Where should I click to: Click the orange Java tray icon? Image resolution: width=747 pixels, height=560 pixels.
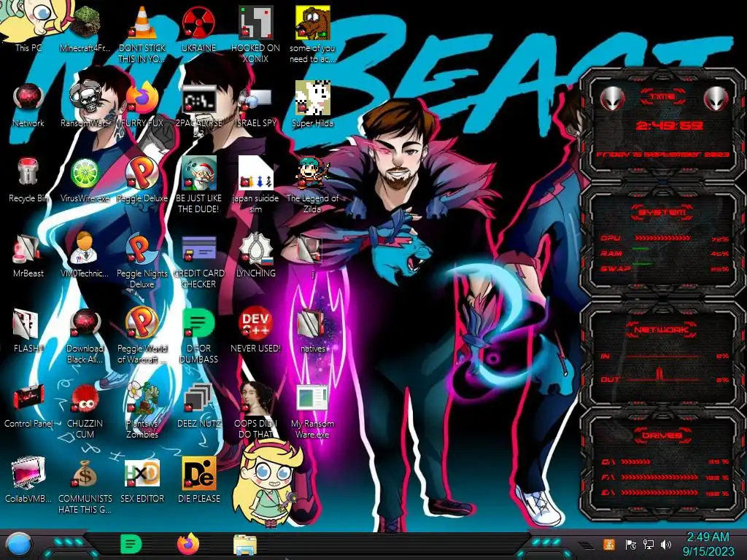[x=609, y=544]
